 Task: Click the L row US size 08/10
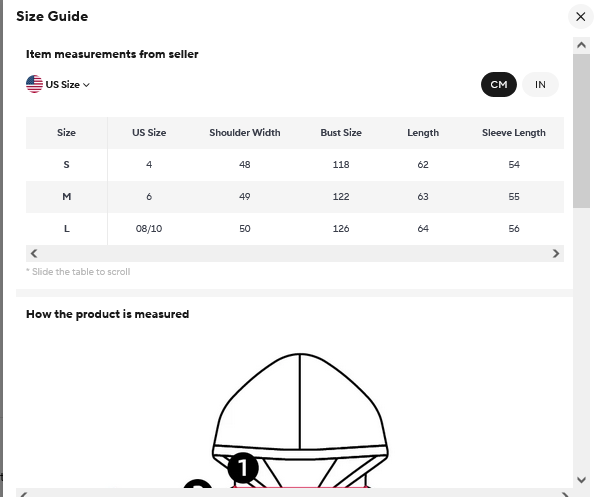(149, 229)
